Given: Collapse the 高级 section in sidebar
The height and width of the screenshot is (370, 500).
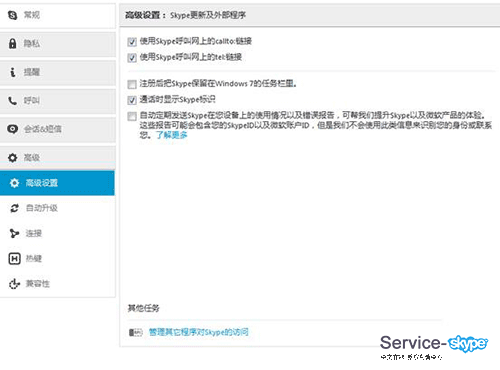Looking at the screenshot, I should pyautogui.click(x=57, y=158).
